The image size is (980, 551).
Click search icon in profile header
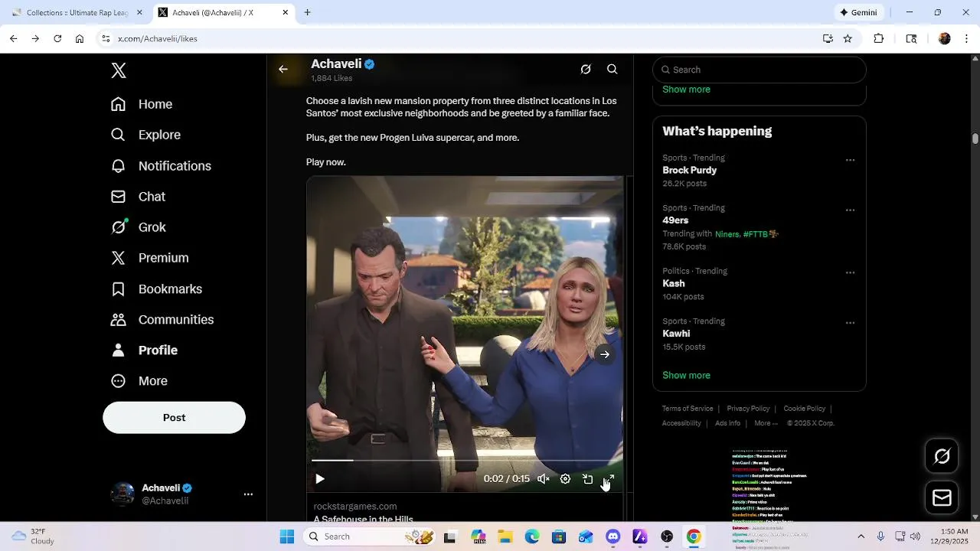coord(612,69)
